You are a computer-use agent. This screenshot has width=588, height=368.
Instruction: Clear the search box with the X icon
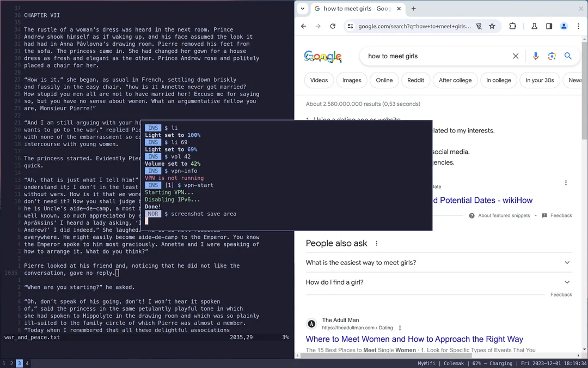click(x=516, y=56)
